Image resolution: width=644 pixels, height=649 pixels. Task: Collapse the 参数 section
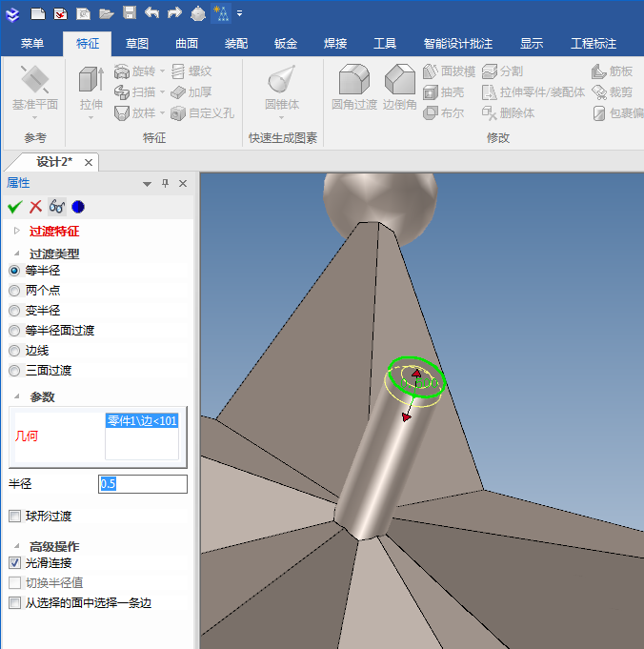17,396
